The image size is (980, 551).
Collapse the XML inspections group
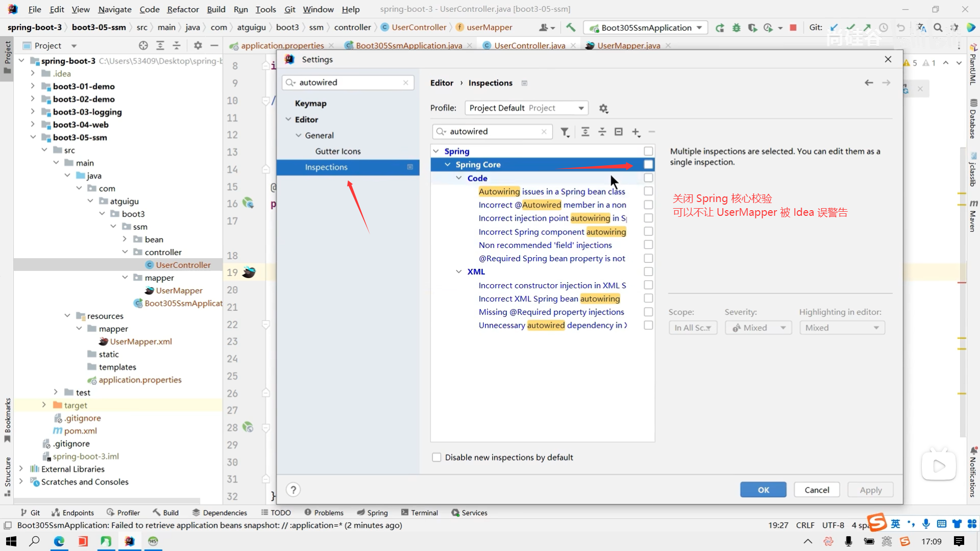tap(458, 271)
